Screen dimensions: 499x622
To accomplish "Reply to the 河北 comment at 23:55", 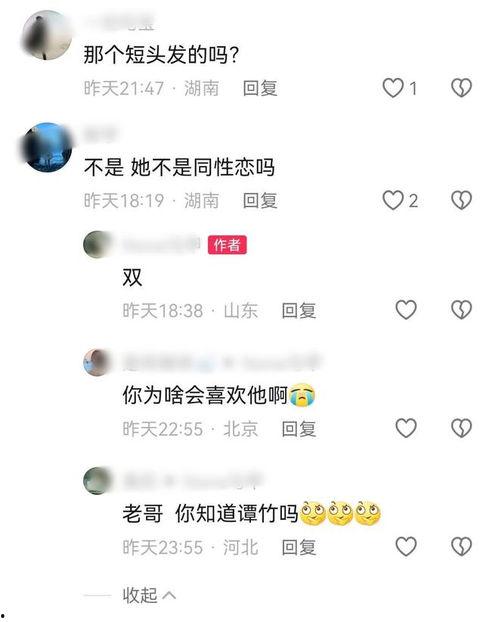I will (x=299, y=547).
